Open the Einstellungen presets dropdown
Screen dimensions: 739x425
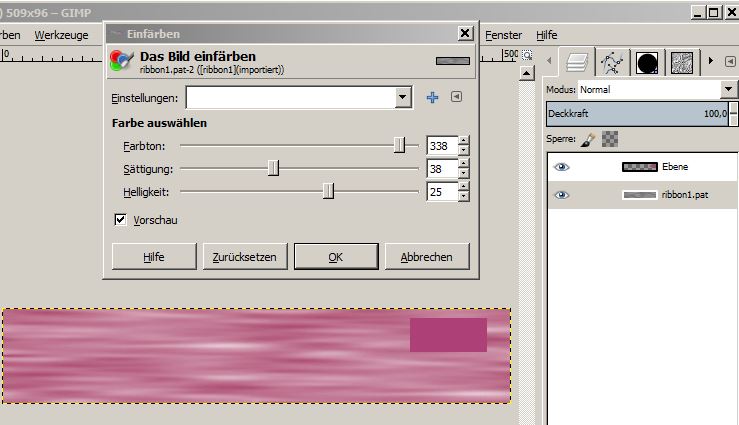click(x=402, y=98)
